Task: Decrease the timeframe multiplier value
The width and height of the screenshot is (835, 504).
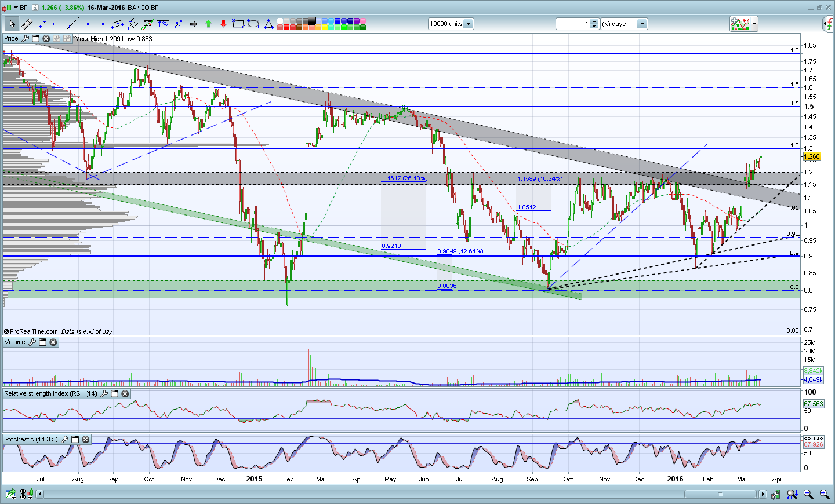Action: pos(594,26)
